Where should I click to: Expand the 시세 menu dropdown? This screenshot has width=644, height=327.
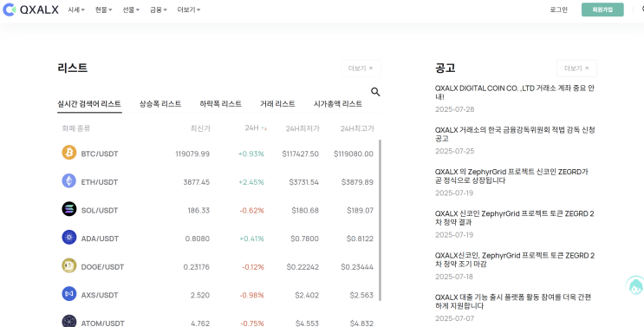click(x=76, y=10)
